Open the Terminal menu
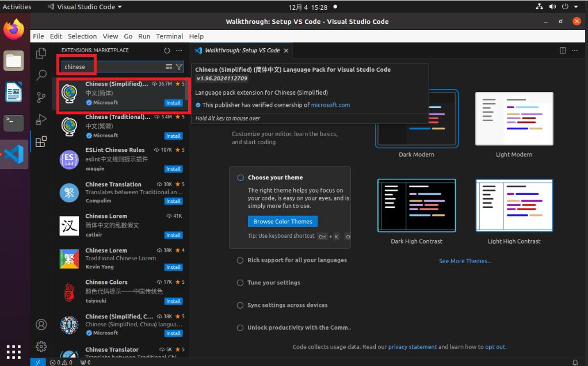Screen dimensions: 588x366 (170, 36)
